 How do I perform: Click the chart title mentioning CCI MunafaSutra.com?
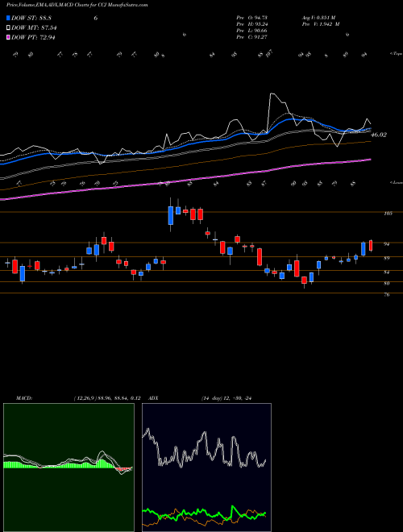pyautogui.click(x=77, y=6)
